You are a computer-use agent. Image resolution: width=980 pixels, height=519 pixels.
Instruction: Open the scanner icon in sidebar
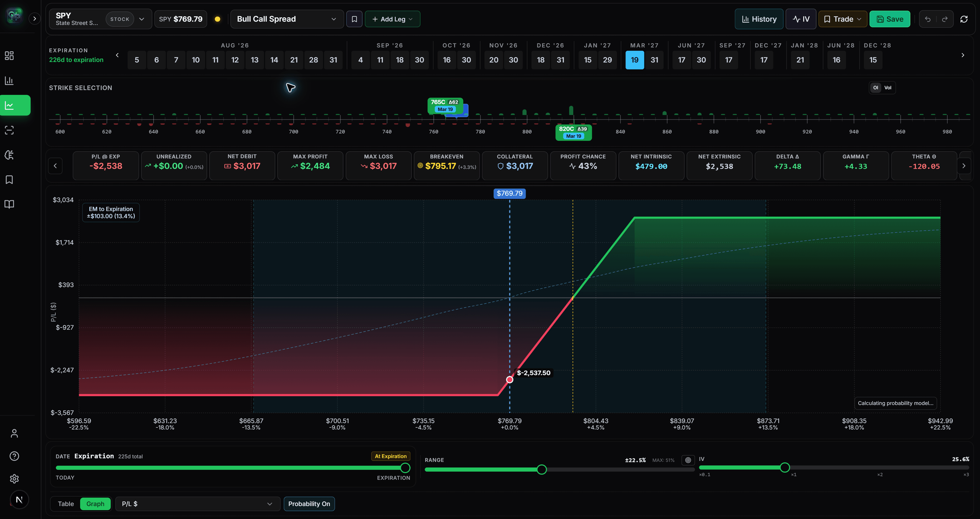tap(9, 130)
